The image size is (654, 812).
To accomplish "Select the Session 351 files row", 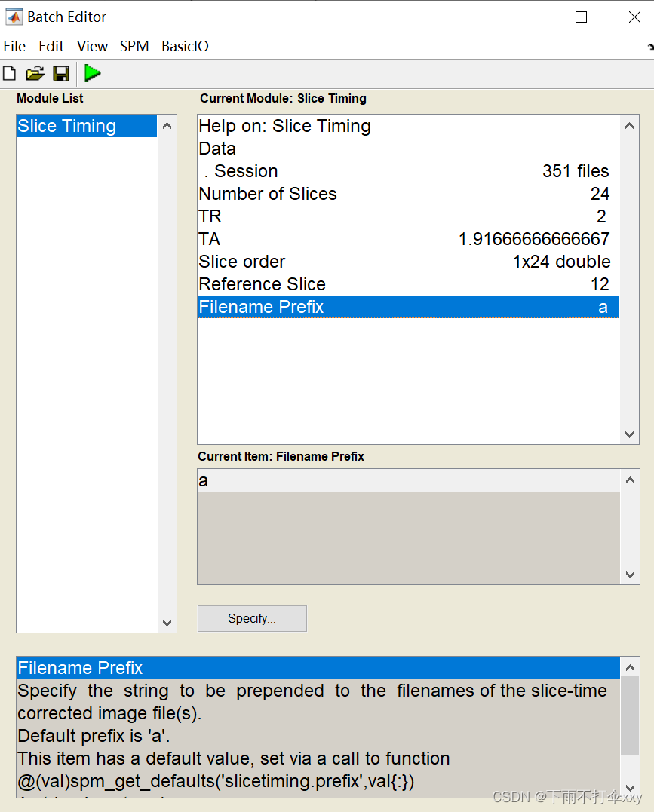I will tap(408, 171).
